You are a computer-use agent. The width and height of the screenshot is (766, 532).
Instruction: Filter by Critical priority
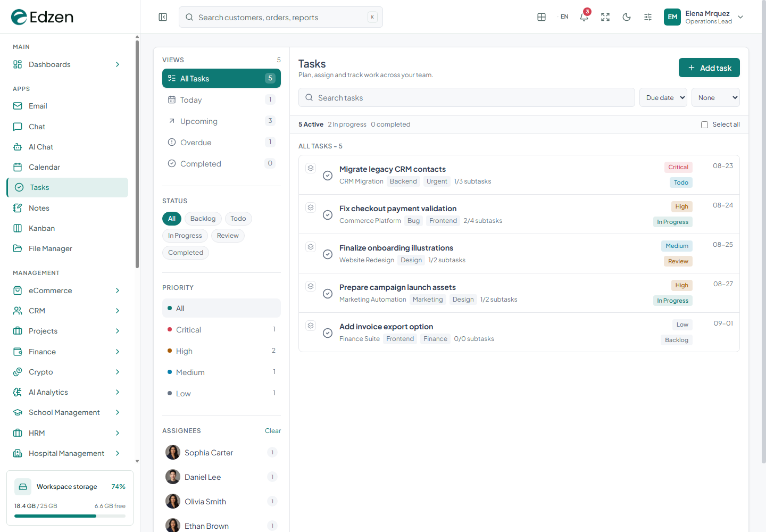click(221, 330)
